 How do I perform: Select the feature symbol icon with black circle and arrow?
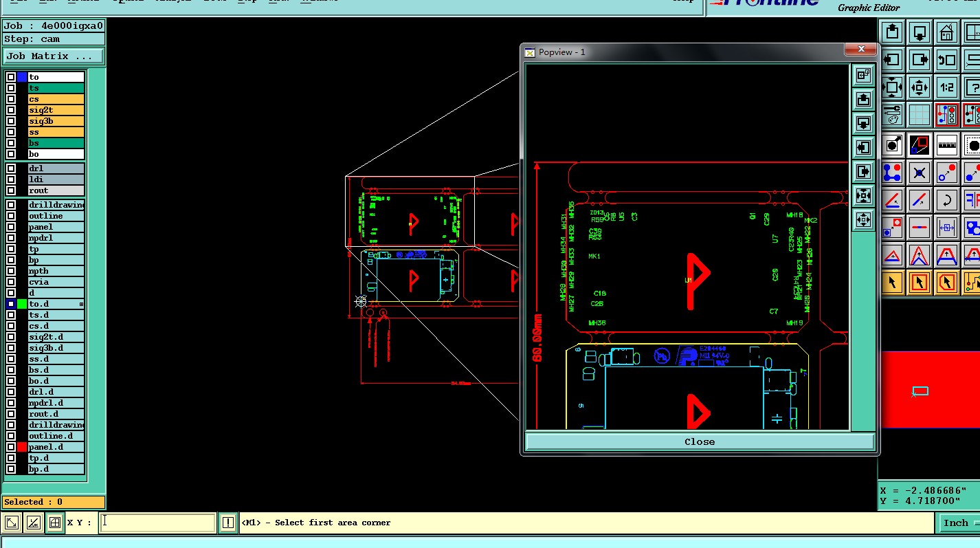click(892, 145)
